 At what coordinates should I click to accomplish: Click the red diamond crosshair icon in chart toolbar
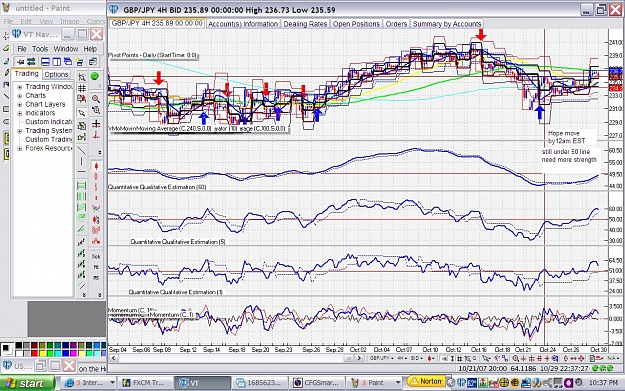coord(581,358)
